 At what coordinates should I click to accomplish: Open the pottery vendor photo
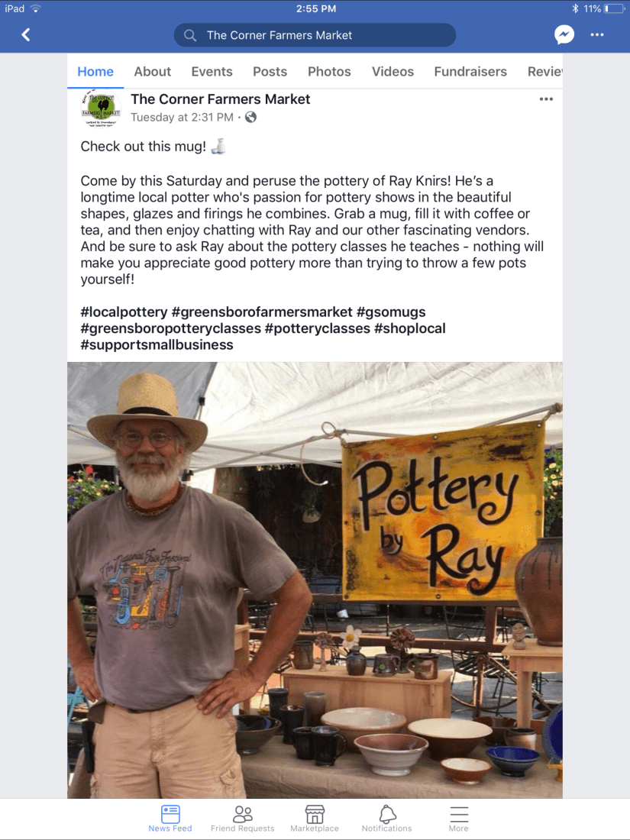(315, 580)
